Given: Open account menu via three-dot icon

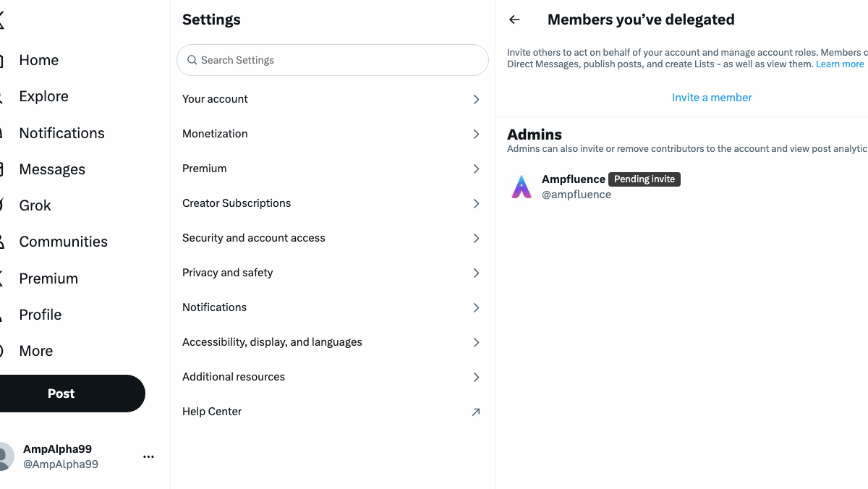Looking at the screenshot, I should tap(148, 456).
